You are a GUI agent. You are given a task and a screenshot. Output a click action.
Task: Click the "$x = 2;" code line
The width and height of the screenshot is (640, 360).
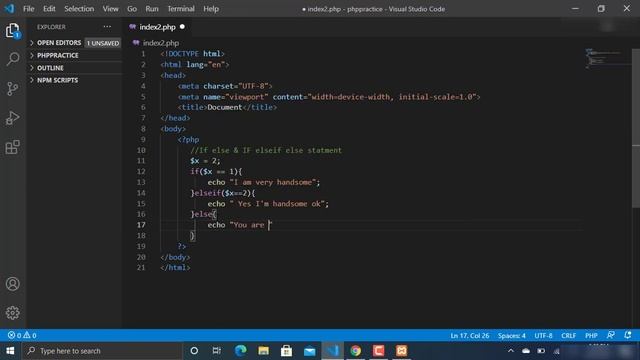click(x=205, y=161)
